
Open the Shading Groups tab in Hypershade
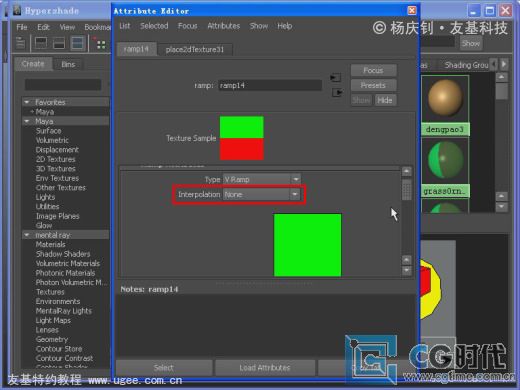point(466,65)
